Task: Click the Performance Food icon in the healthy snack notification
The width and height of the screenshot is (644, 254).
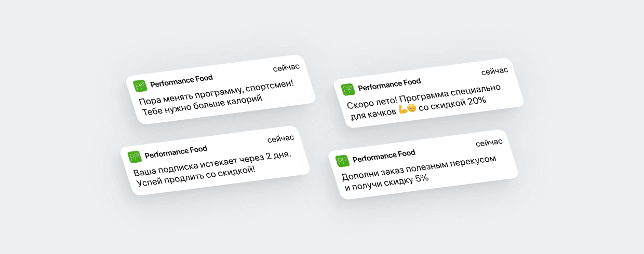Action: coord(342,161)
